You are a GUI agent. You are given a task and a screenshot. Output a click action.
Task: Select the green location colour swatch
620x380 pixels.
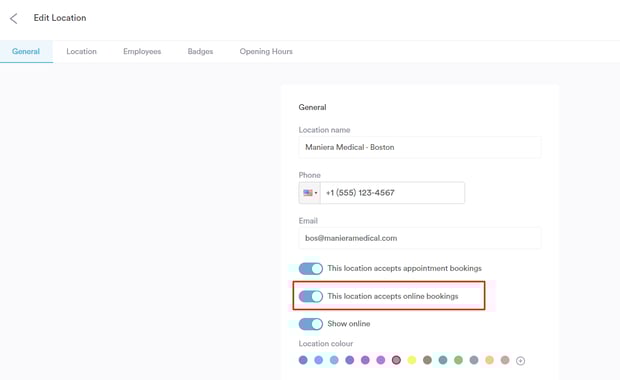(x=458, y=360)
